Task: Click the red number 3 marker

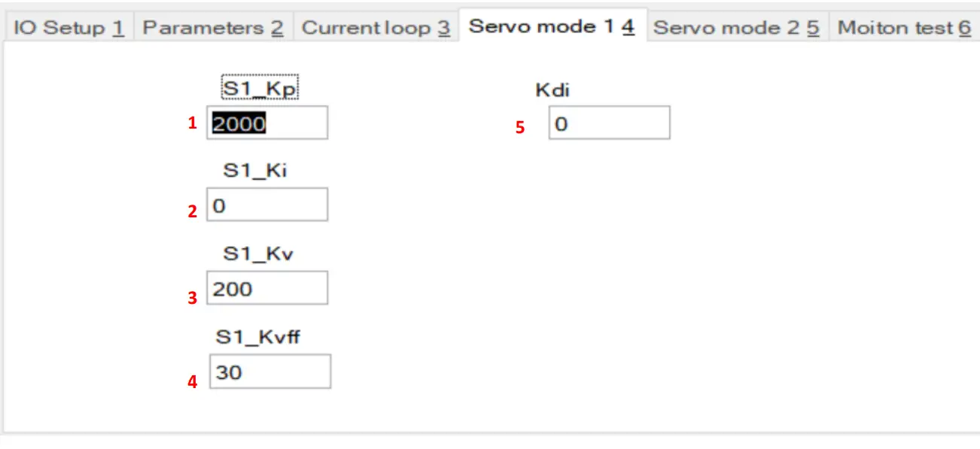Action: [193, 298]
